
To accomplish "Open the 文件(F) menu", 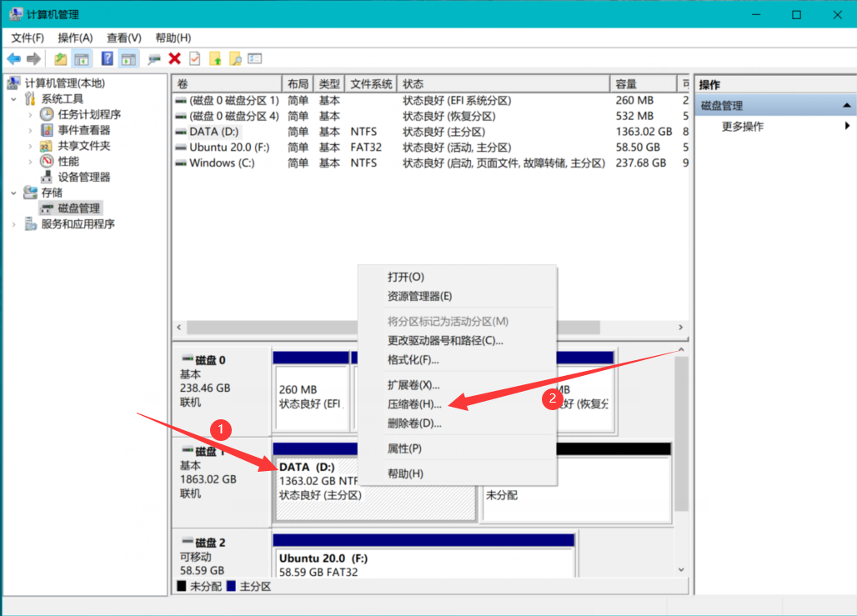I will tap(28, 38).
